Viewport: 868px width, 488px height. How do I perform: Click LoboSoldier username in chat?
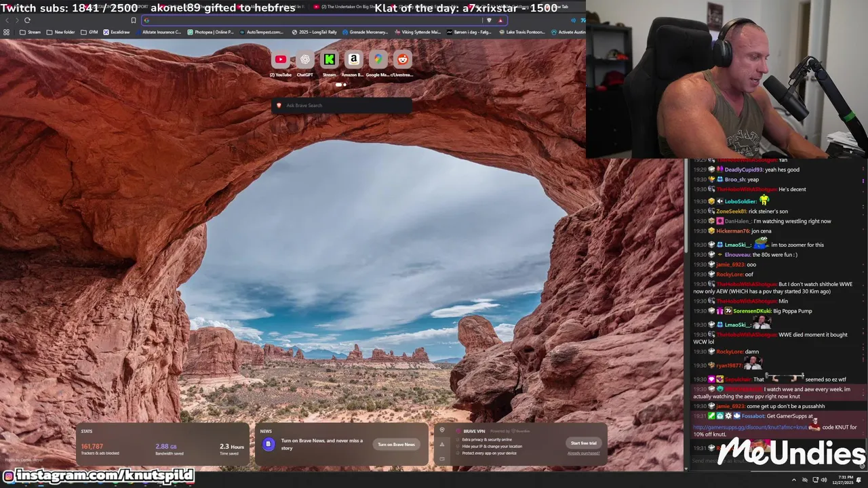(741, 201)
